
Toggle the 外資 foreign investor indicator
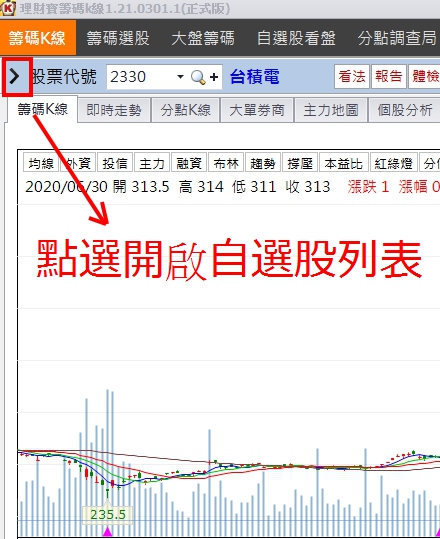click(78, 162)
